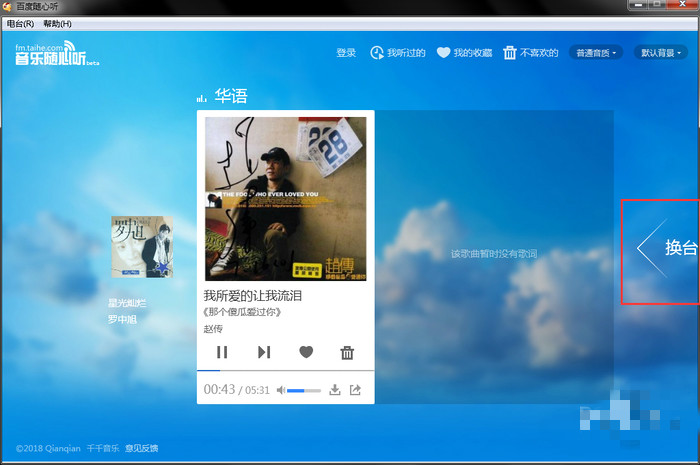
Task: Click the 换台 change station button
Action: pyautogui.click(x=667, y=248)
